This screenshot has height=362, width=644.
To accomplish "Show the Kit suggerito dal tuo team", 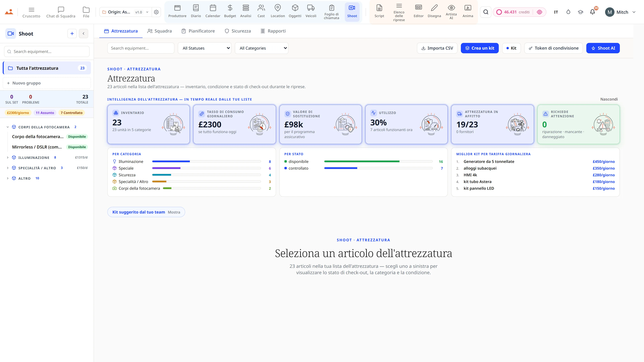I will click(x=146, y=212).
